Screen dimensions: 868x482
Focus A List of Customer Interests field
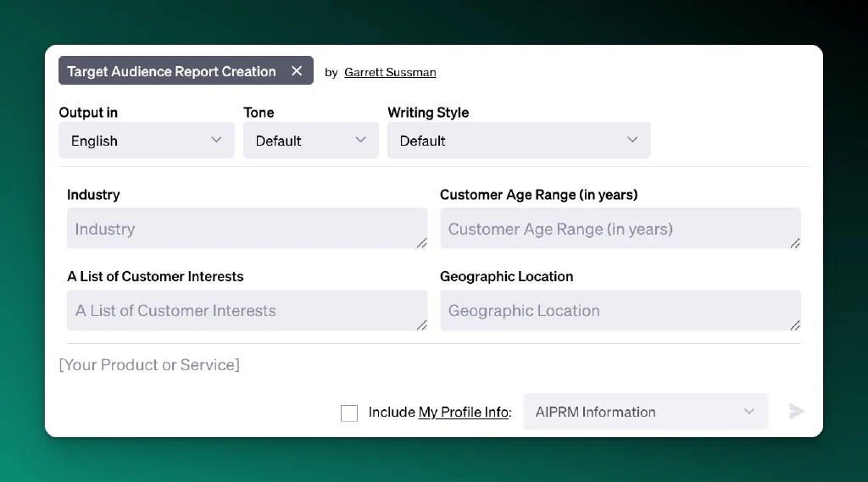pos(247,310)
